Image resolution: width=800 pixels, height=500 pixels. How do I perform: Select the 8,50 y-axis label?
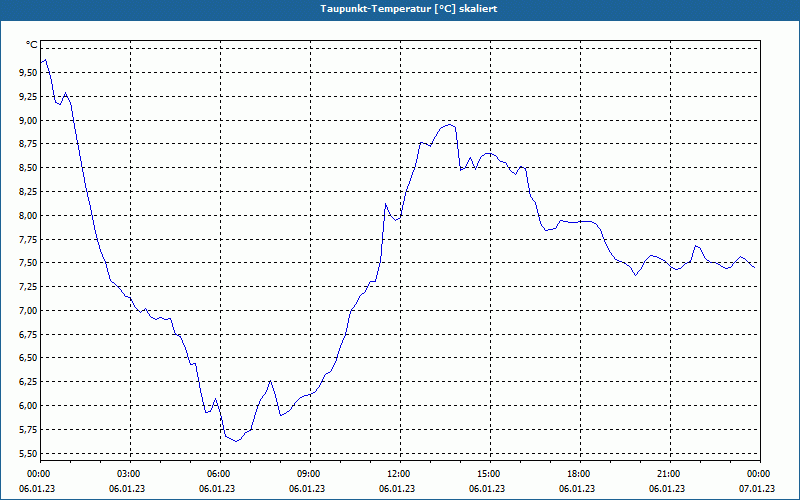[x=28, y=168]
